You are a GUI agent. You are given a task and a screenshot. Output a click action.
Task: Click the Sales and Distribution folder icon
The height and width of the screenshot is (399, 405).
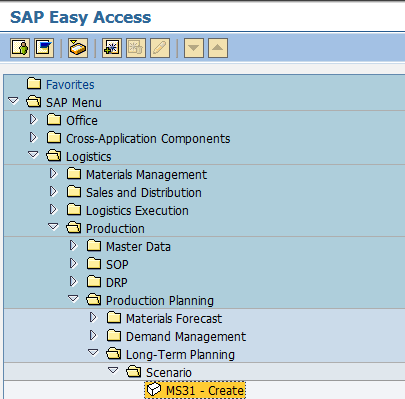pyautogui.click(x=74, y=192)
